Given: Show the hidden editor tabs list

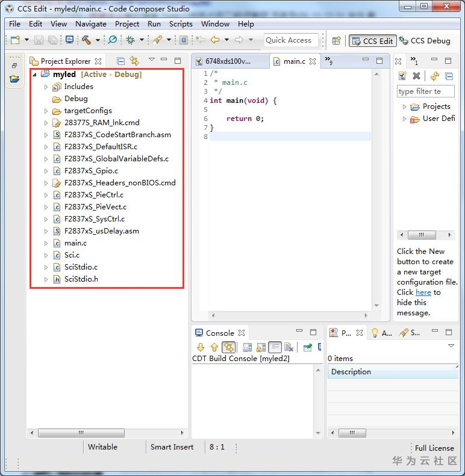Looking at the screenshot, I should pyautogui.click(x=328, y=60).
